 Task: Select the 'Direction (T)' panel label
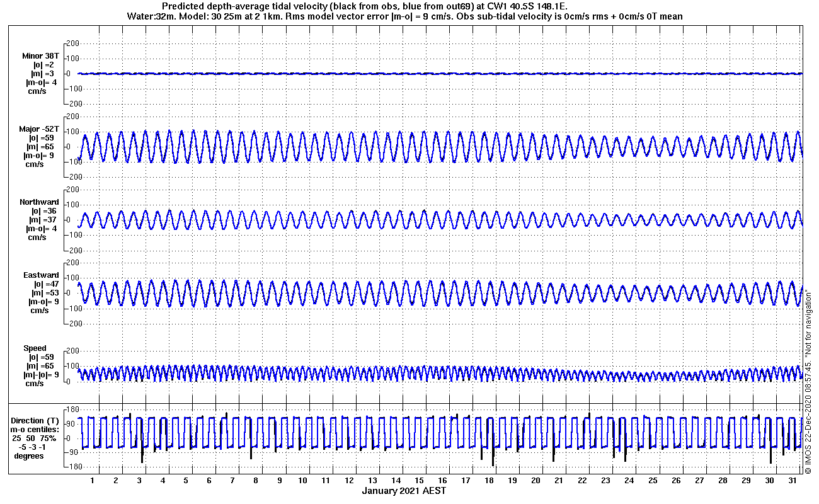point(36,420)
